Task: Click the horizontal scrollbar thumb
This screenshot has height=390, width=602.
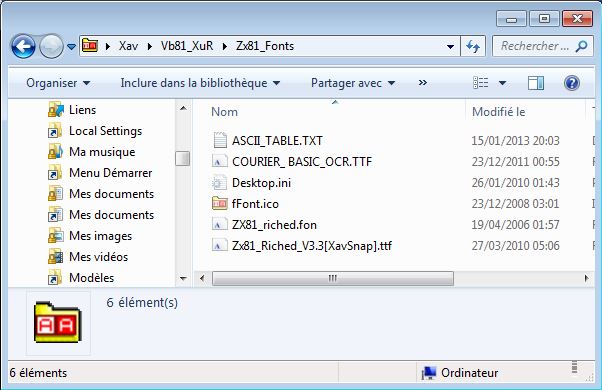Action: [332, 278]
